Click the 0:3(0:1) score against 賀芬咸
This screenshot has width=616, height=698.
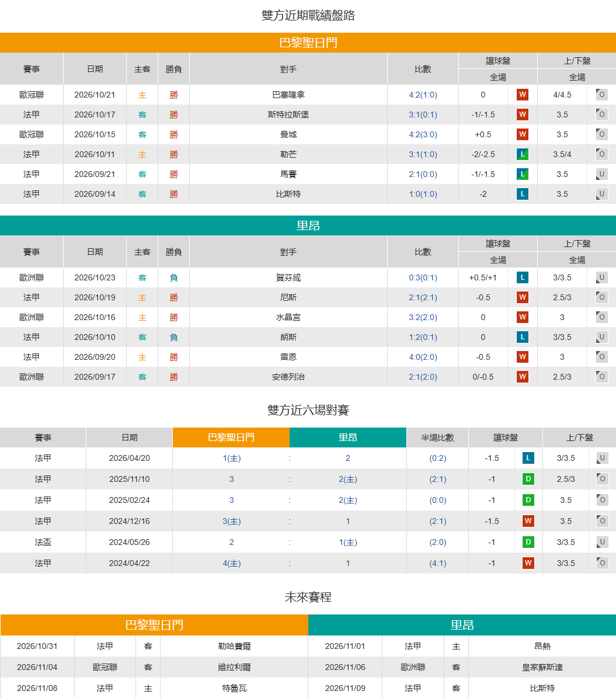point(423,278)
